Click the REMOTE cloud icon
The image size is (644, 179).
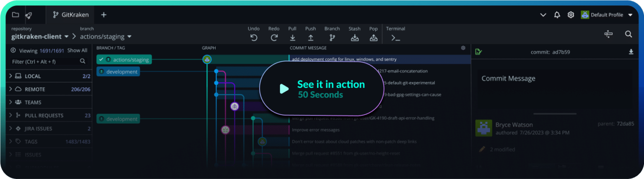coord(18,89)
